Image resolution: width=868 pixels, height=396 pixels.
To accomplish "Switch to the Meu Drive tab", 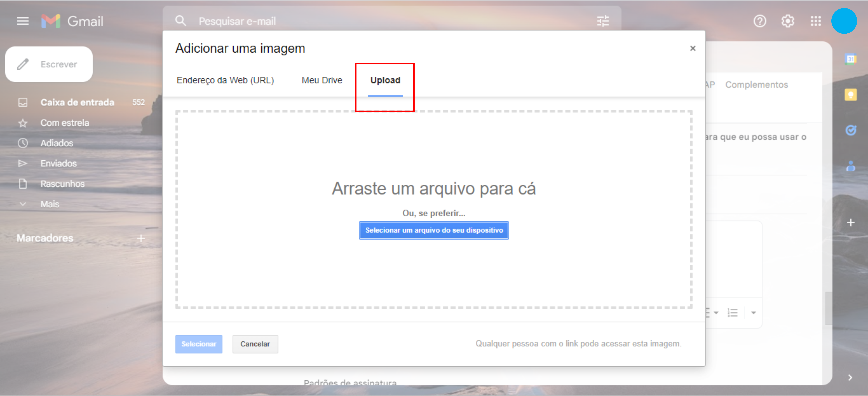I will click(x=321, y=80).
